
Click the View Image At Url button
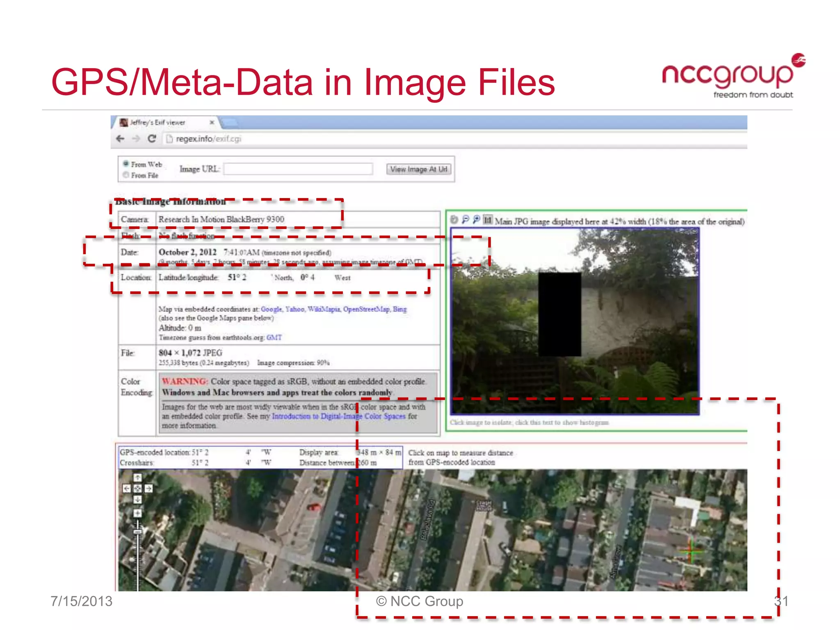click(x=418, y=169)
